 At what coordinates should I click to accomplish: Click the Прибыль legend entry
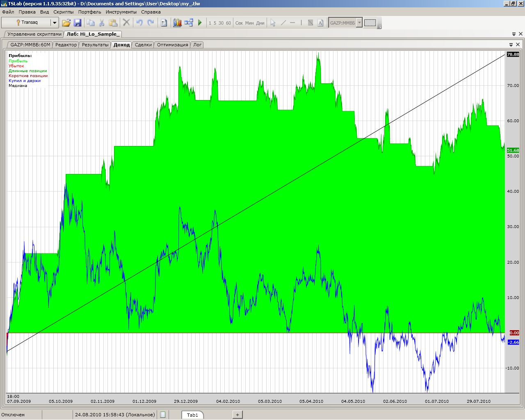click(18, 61)
